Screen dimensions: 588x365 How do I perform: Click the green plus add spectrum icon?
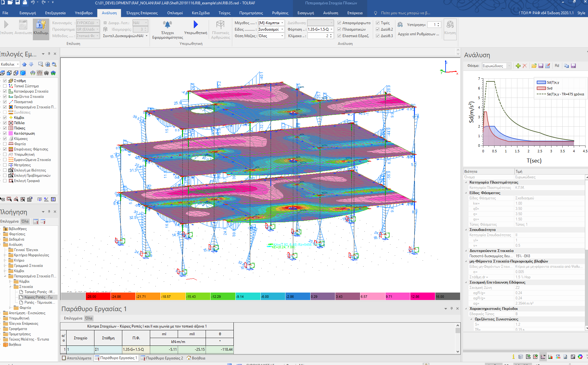(518, 66)
